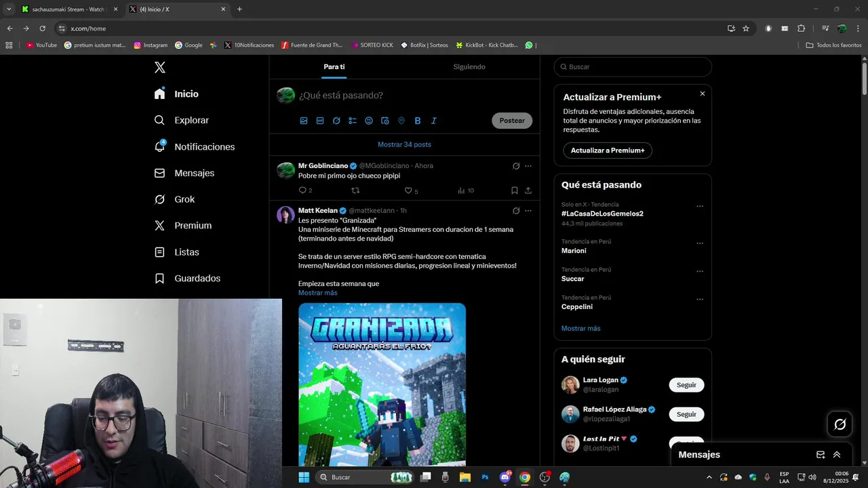Schedule the post with calendar icon
The image size is (868, 488).
click(385, 121)
